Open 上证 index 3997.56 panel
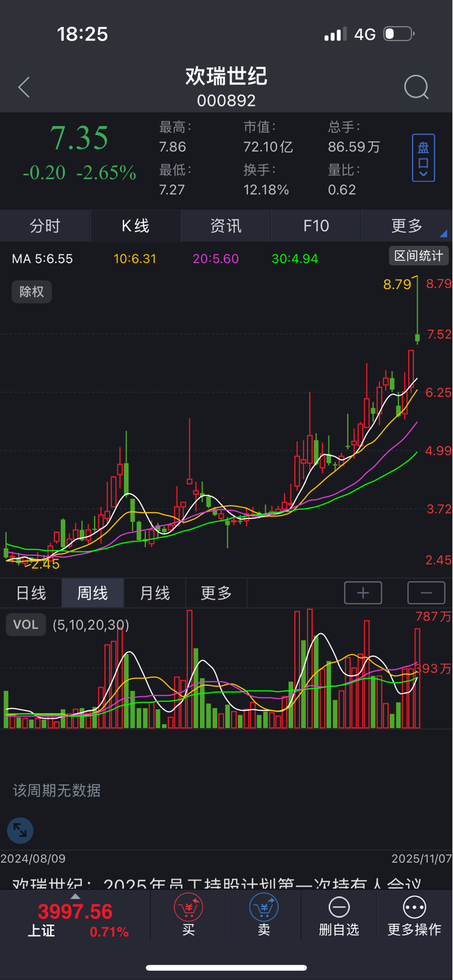 (x=75, y=915)
